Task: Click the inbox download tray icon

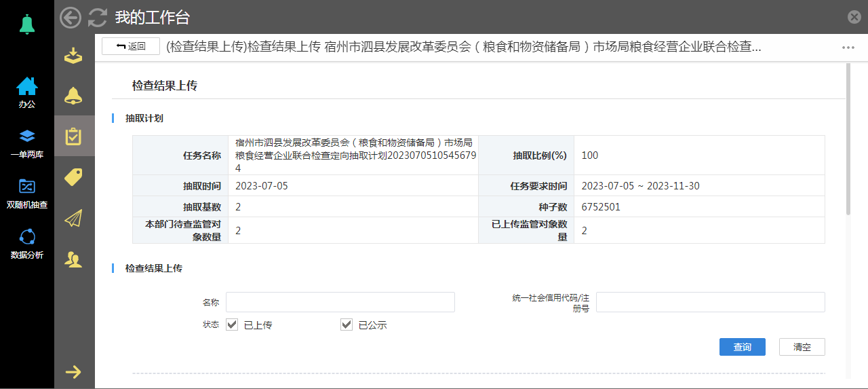Action: [73, 56]
